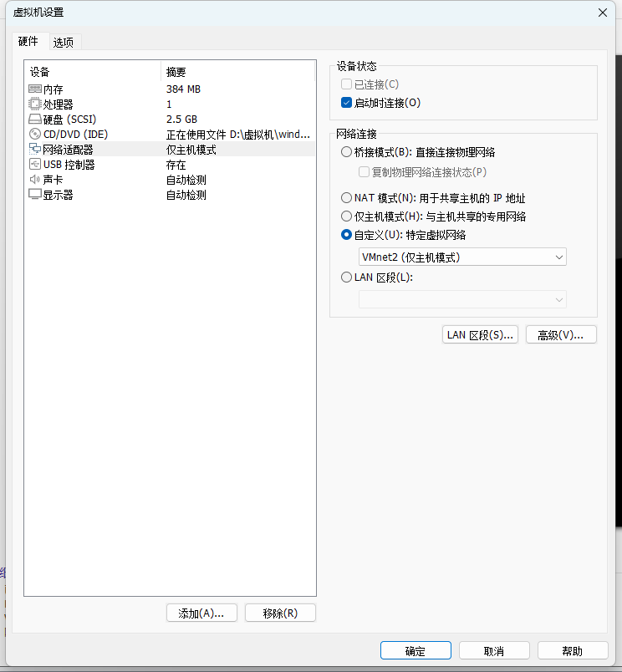The height and width of the screenshot is (672, 622).
Task: Click processor count value 1
Action: click(x=169, y=104)
